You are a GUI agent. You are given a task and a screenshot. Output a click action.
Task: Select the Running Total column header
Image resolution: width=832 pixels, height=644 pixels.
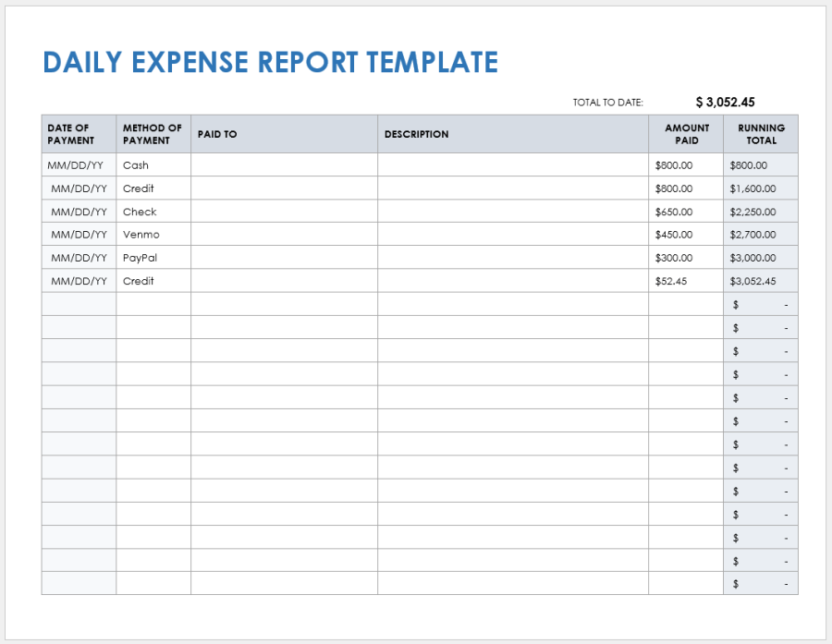[761, 134]
